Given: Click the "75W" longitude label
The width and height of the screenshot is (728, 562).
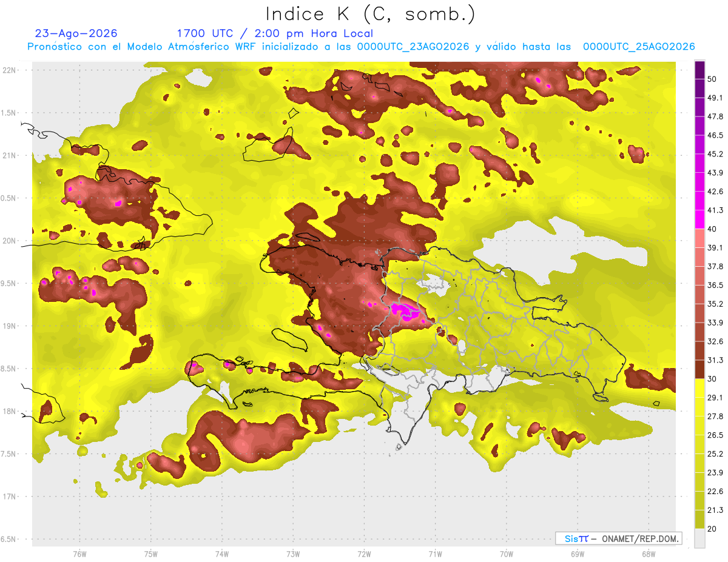Looking at the screenshot, I should click(x=150, y=554).
